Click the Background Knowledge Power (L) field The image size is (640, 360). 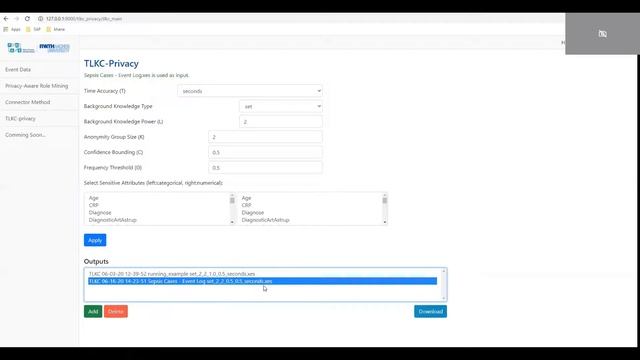(x=281, y=122)
